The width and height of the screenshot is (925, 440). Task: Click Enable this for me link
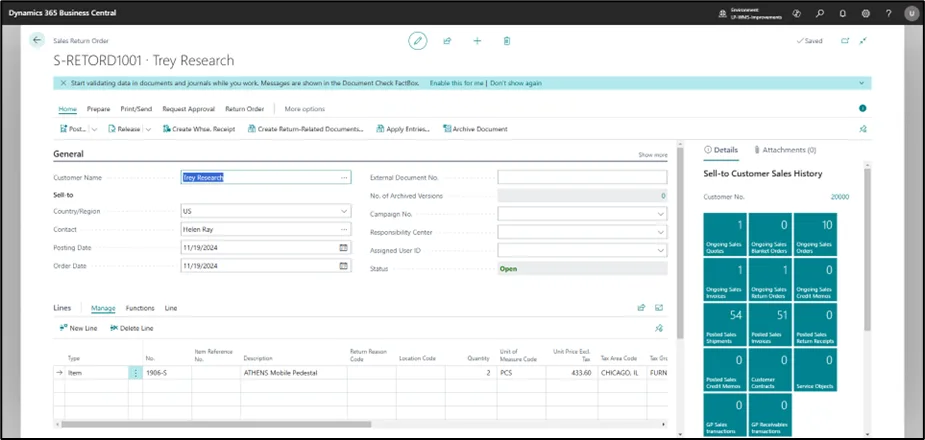click(x=457, y=83)
